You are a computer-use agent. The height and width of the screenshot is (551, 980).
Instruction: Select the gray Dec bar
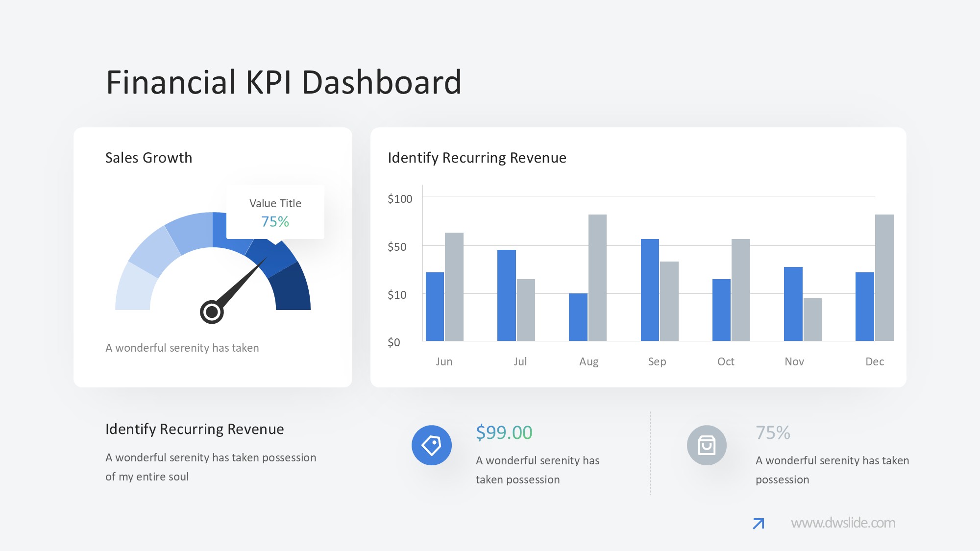[x=884, y=277]
